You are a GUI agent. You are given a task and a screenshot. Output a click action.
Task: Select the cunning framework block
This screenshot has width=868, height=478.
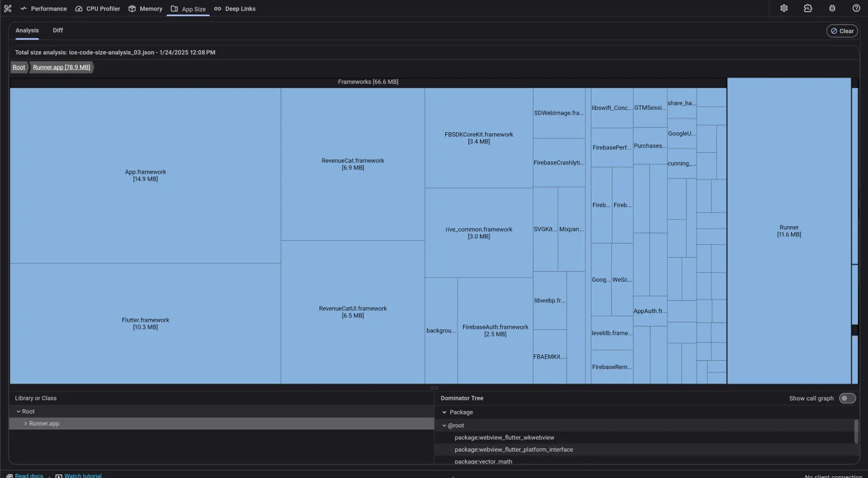coord(681,164)
